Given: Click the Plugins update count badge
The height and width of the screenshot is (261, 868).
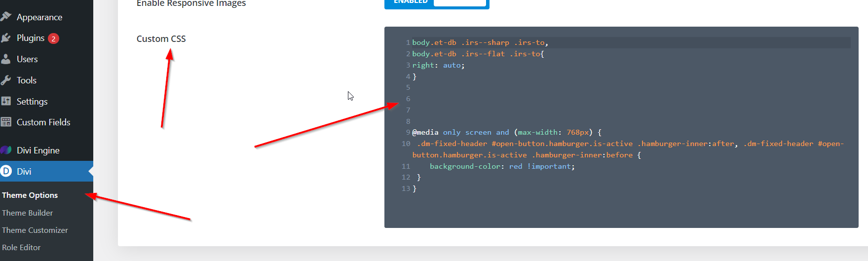Looking at the screenshot, I should coord(53,38).
